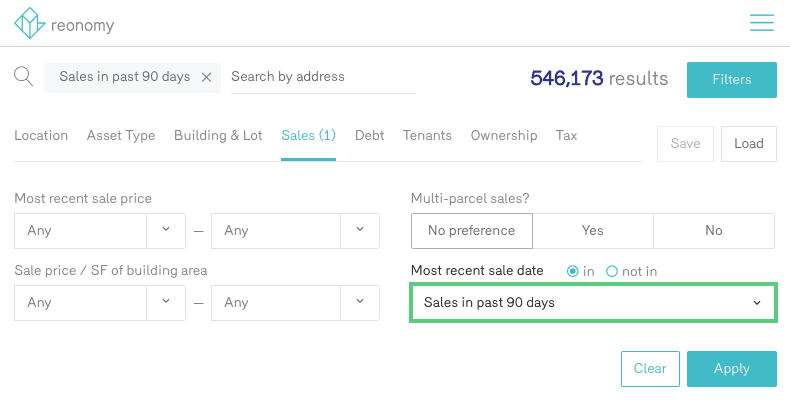Image resolution: width=790 pixels, height=400 pixels.
Task: Select the 'in' radio button
Action: click(x=573, y=271)
